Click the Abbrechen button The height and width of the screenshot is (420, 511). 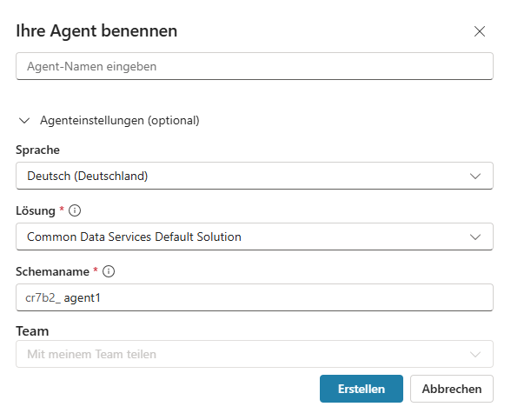[452, 389]
